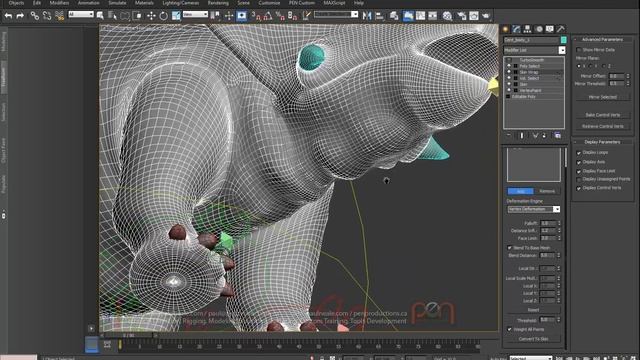The width and height of the screenshot is (640, 360).
Task: Open the Motion command panel
Action: (x=539, y=29)
